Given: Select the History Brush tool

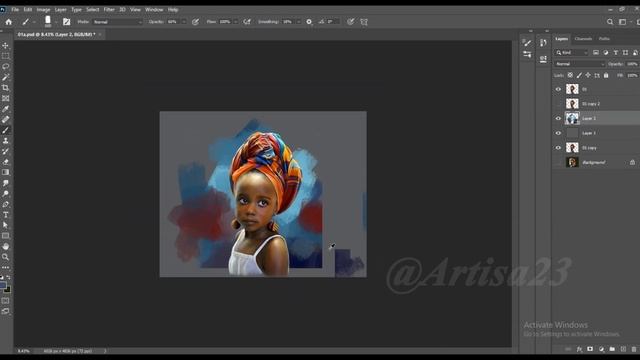Looking at the screenshot, I should [x=5, y=151].
